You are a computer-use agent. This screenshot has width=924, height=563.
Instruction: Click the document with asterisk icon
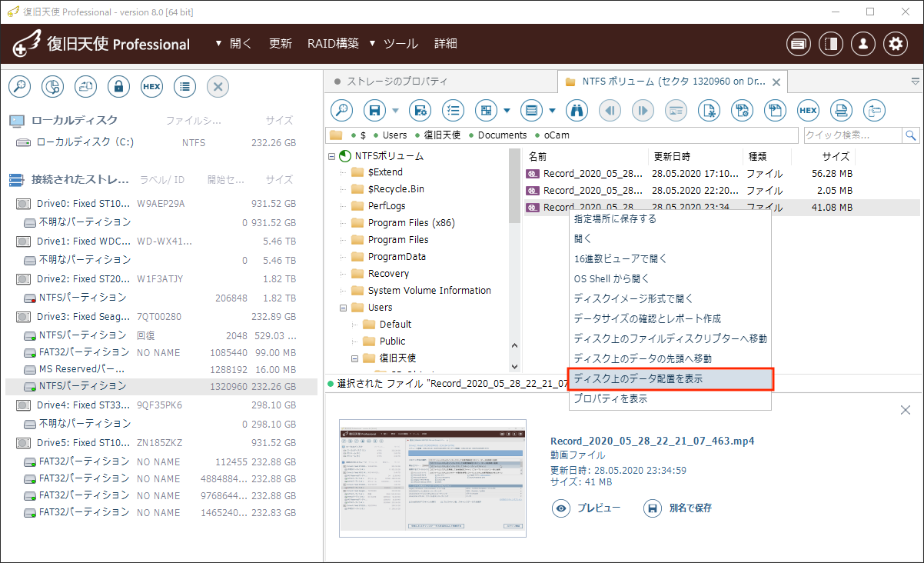[709, 110]
